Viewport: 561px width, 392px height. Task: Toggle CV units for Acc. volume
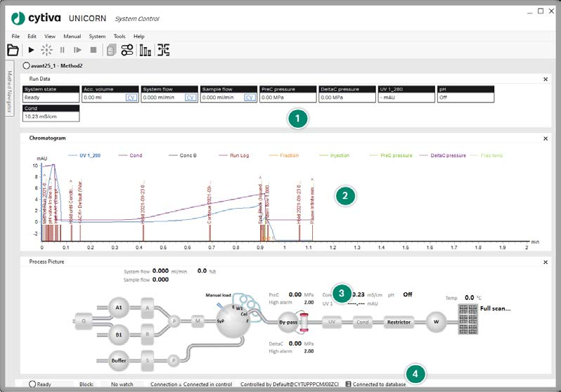(131, 98)
